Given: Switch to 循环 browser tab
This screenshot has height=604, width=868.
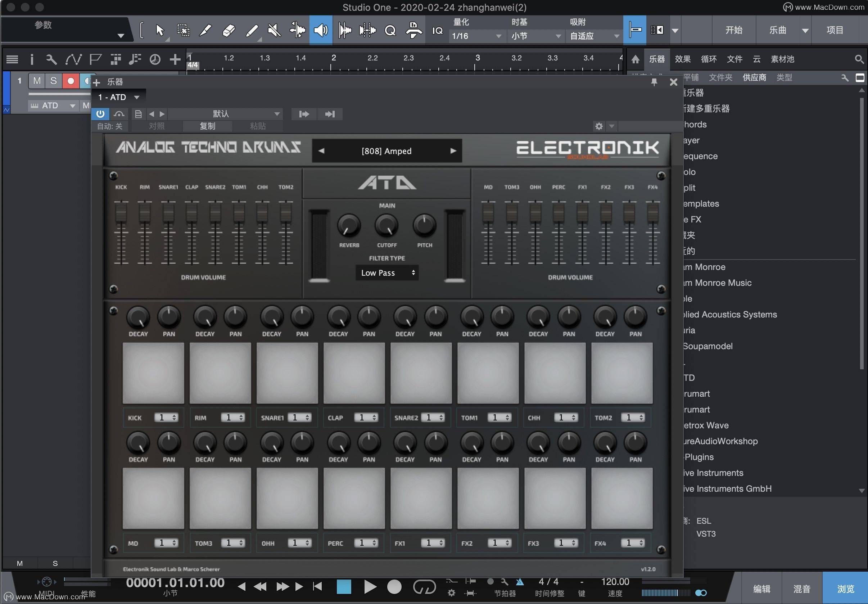Looking at the screenshot, I should [x=709, y=59].
